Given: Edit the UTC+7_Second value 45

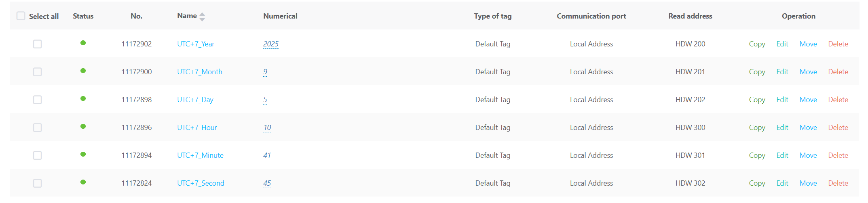Looking at the screenshot, I should (x=267, y=183).
